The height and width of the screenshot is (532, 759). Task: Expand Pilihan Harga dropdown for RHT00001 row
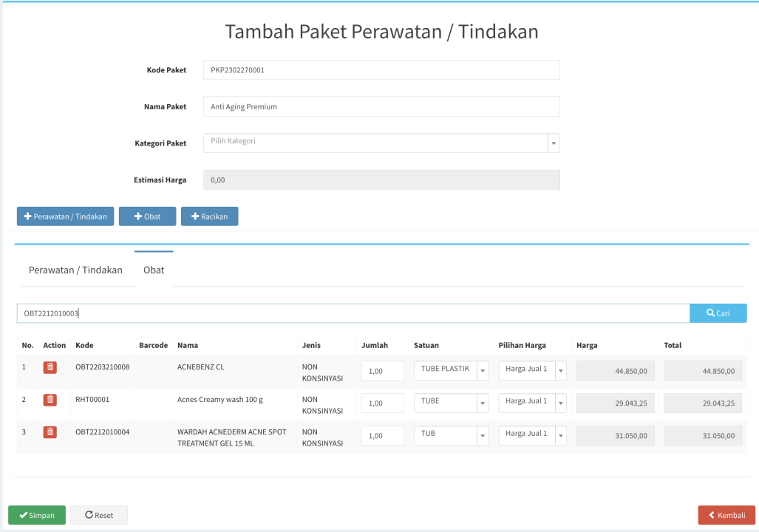coord(532,403)
